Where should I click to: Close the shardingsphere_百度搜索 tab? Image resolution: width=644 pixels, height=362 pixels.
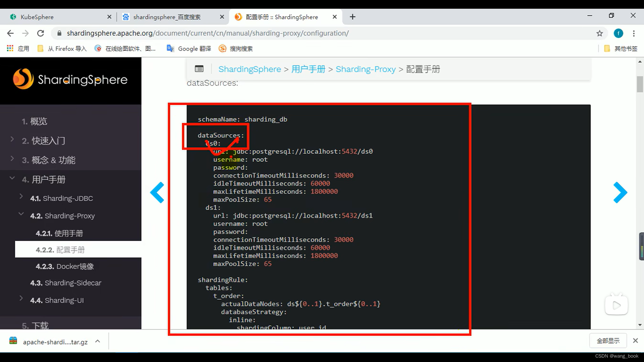click(222, 17)
